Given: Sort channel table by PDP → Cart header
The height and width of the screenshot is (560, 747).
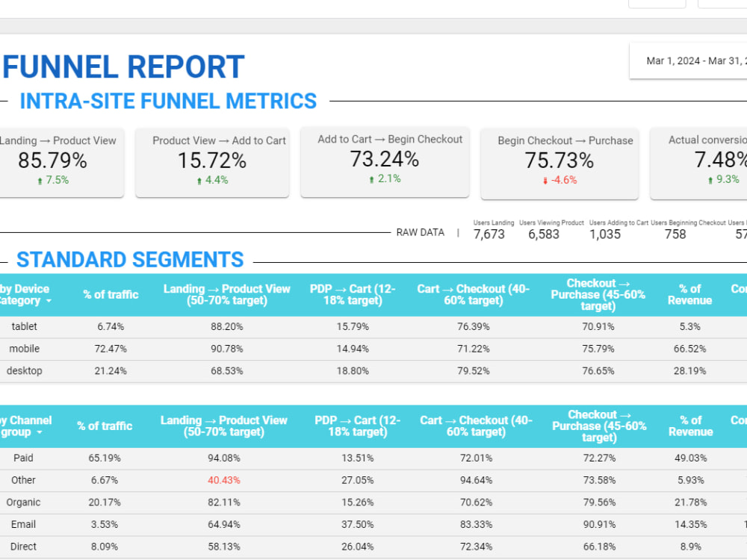Looking at the screenshot, I should coord(357,426).
